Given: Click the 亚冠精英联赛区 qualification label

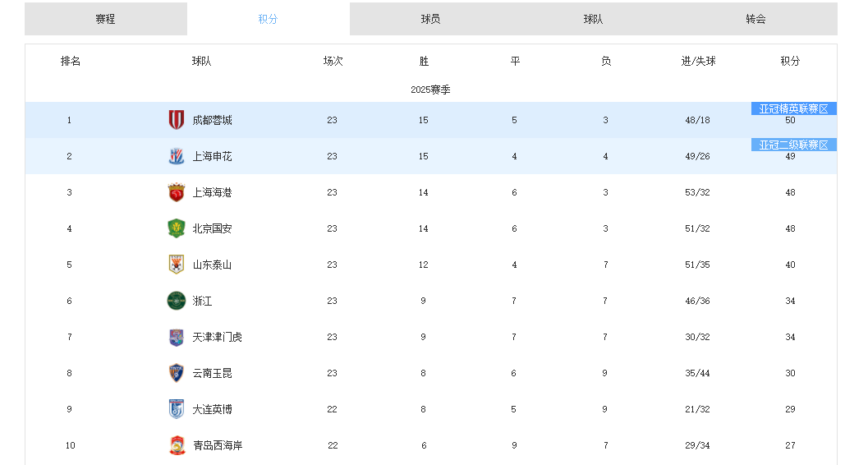Looking at the screenshot, I should click(x=793, y=108).
